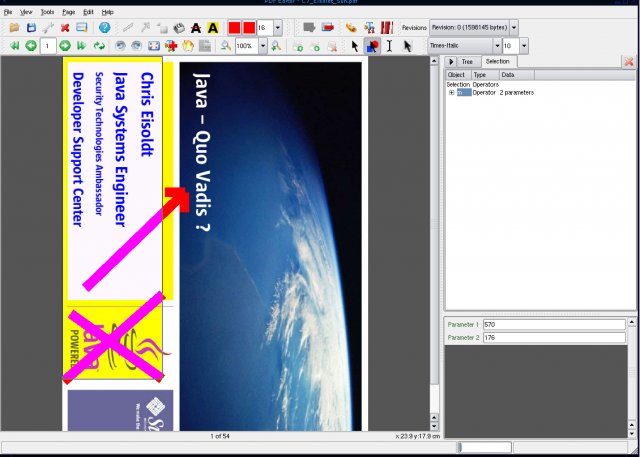The image size is (640, 457).
Task: Switch to the Selection tab
Action: 497,61
